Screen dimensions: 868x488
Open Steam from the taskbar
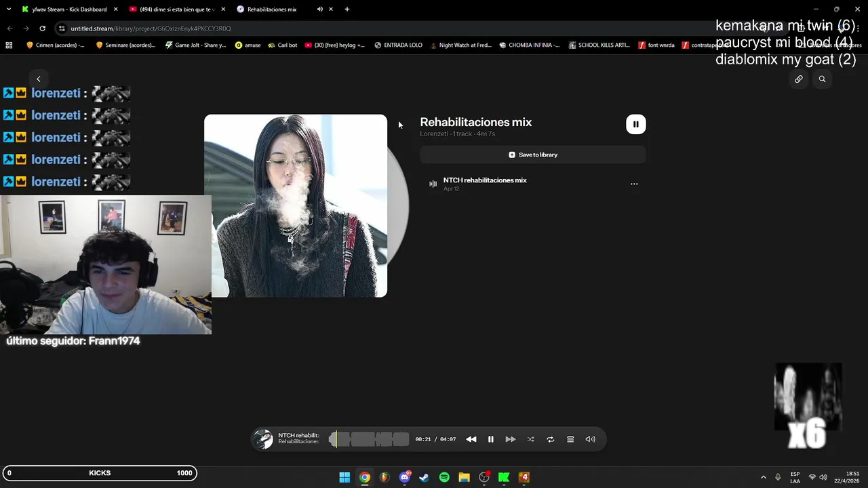point(425,477)
